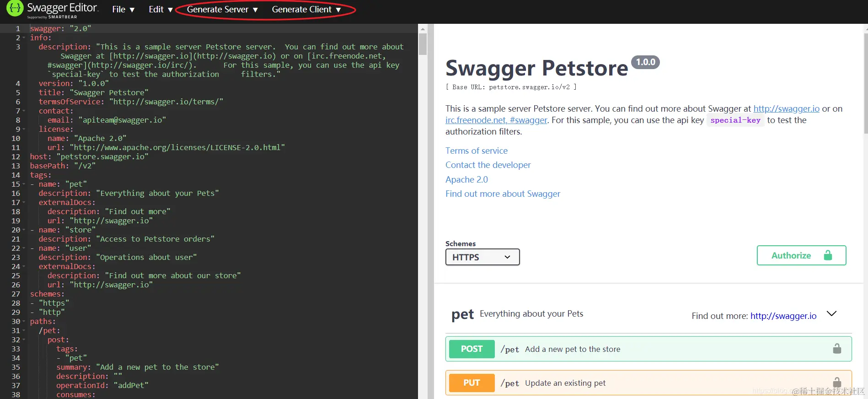Open the pet section's http://swagger.io link
The height and width of the screenshot is (399, 868).
point(783,316)
